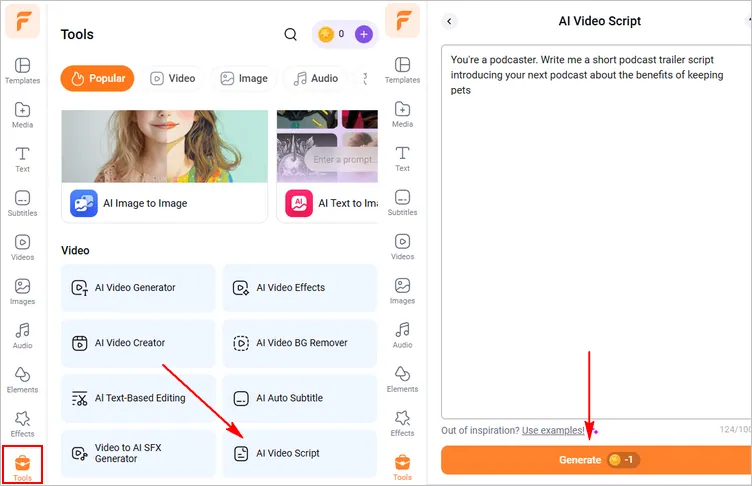Open the AI Video BG Remover tool

click(x=299, y=343)
